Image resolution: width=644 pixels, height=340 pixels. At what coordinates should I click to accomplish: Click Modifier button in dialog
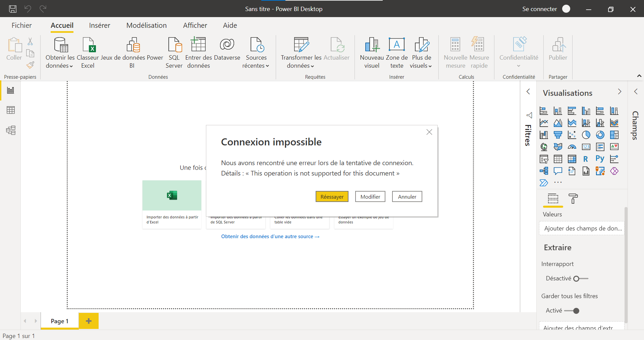pos(370,197)
